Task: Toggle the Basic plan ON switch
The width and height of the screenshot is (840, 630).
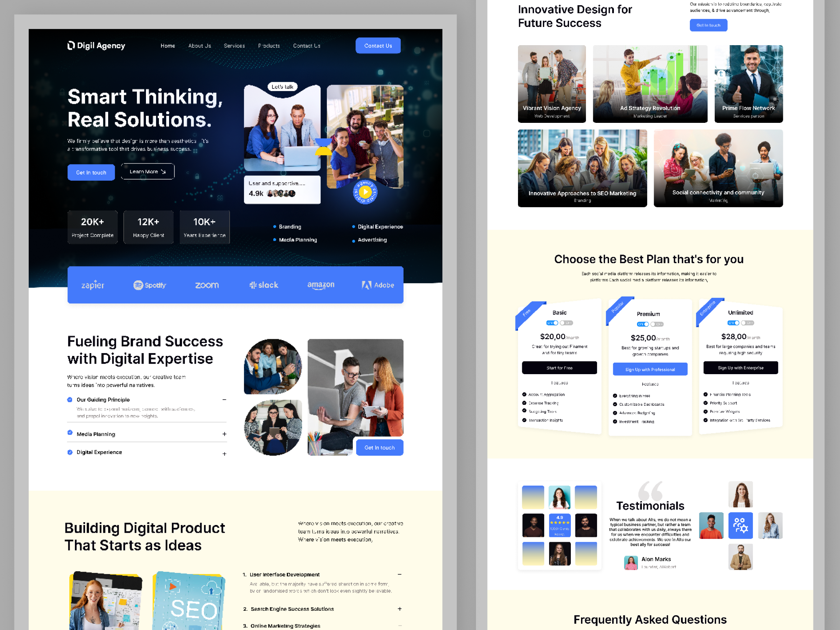Action: 552,323
